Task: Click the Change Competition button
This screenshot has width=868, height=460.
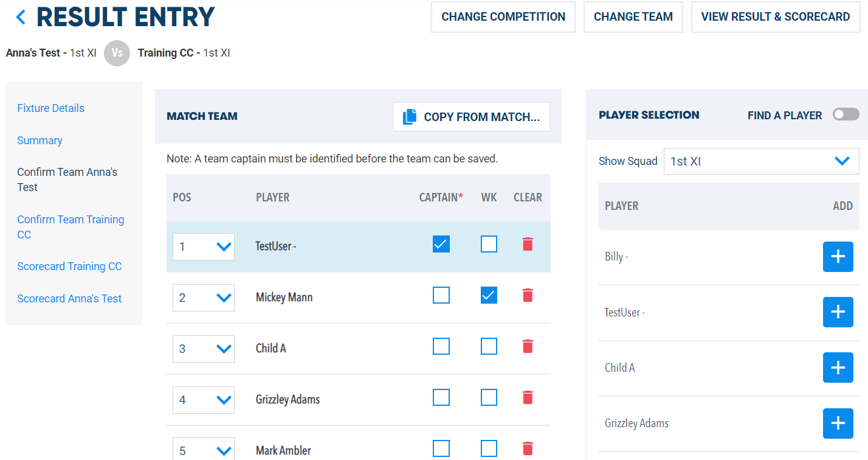Action: (x=503, y=16)
